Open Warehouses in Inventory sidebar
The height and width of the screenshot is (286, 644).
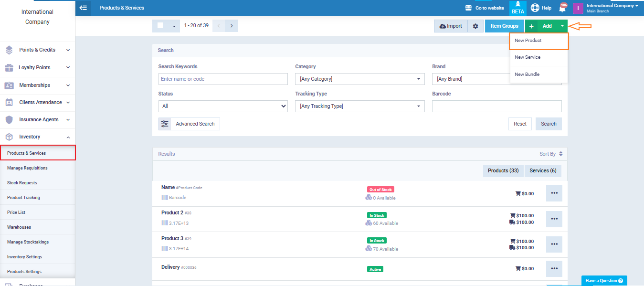point(19,227)
